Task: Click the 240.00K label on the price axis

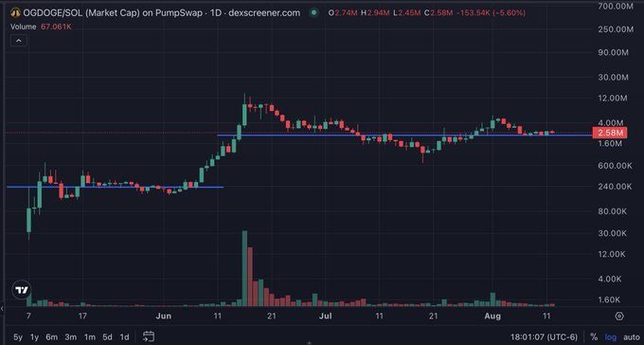Action: pos(615,187)
